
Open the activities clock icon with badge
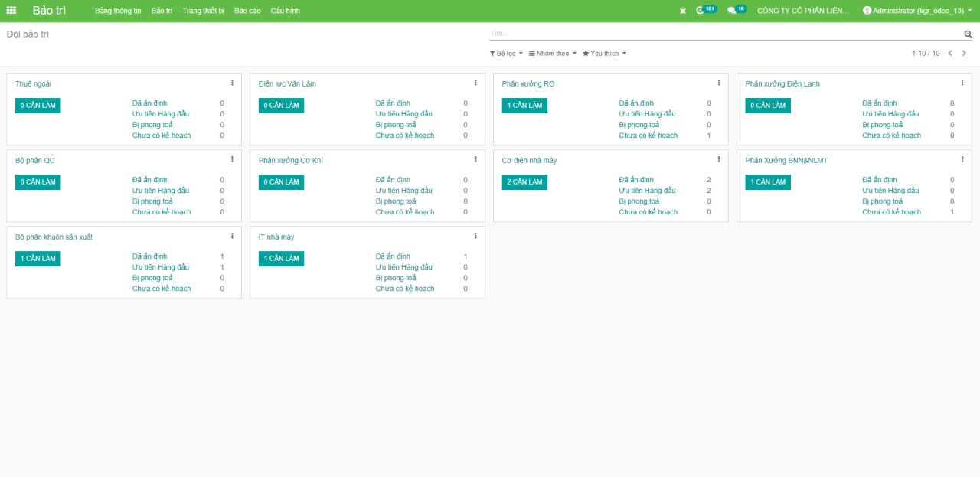701,11
